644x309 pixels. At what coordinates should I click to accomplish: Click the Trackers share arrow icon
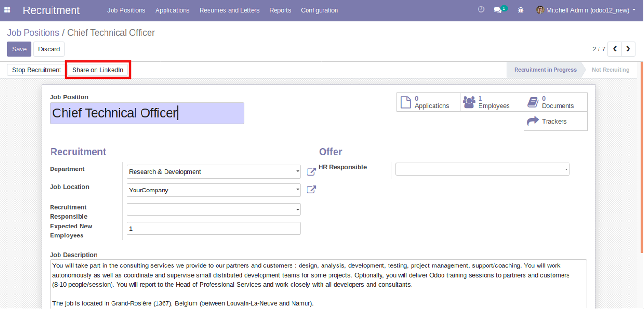coord(533,121)
